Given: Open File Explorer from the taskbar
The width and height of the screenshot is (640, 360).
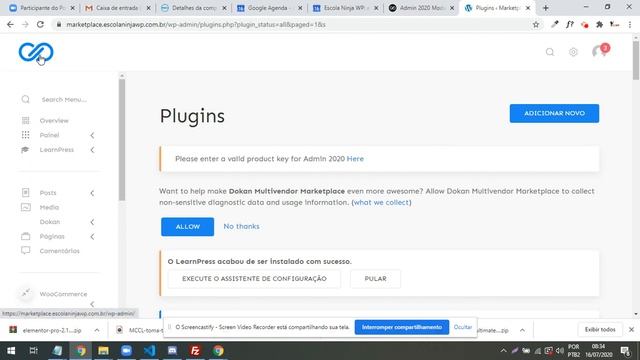Looking at the screenshot, I should (x=103, y=351).
